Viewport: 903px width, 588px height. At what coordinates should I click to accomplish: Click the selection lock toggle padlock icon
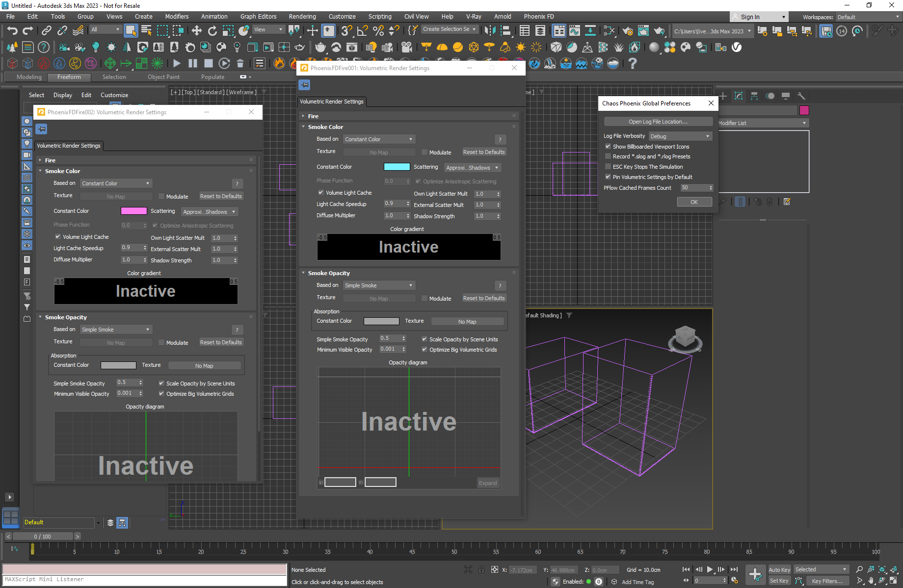tap(481, 570)
